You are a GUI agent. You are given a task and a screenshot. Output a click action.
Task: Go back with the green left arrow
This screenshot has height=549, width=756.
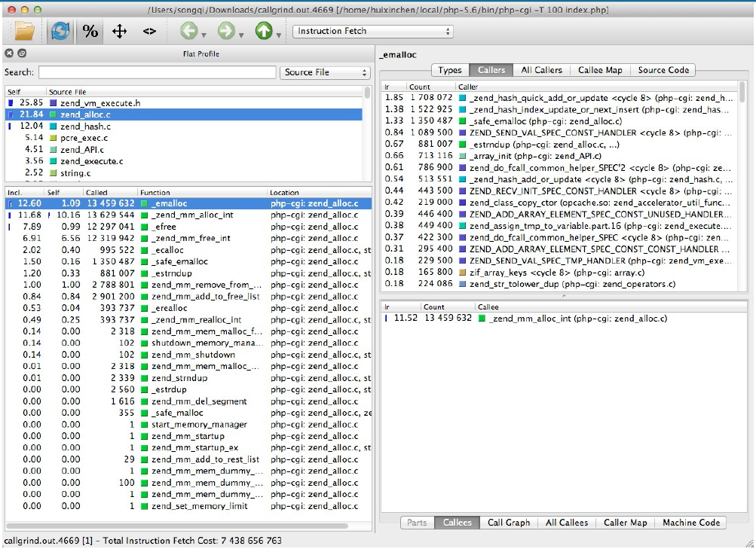[188, 32]
